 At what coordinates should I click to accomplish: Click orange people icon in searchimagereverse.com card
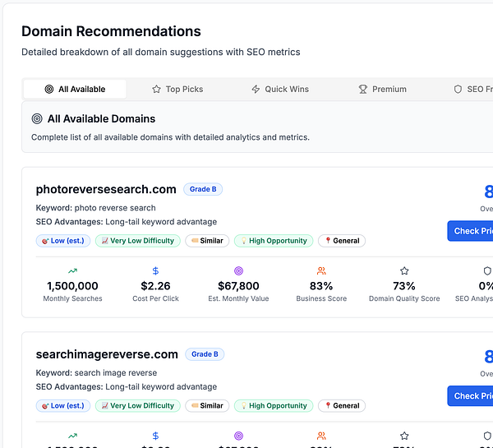point(321,436)
